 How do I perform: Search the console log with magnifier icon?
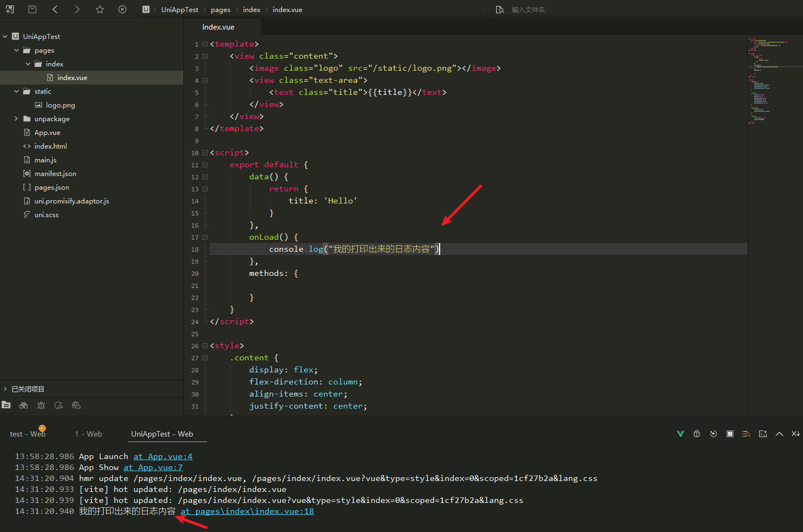click(746, 434)
